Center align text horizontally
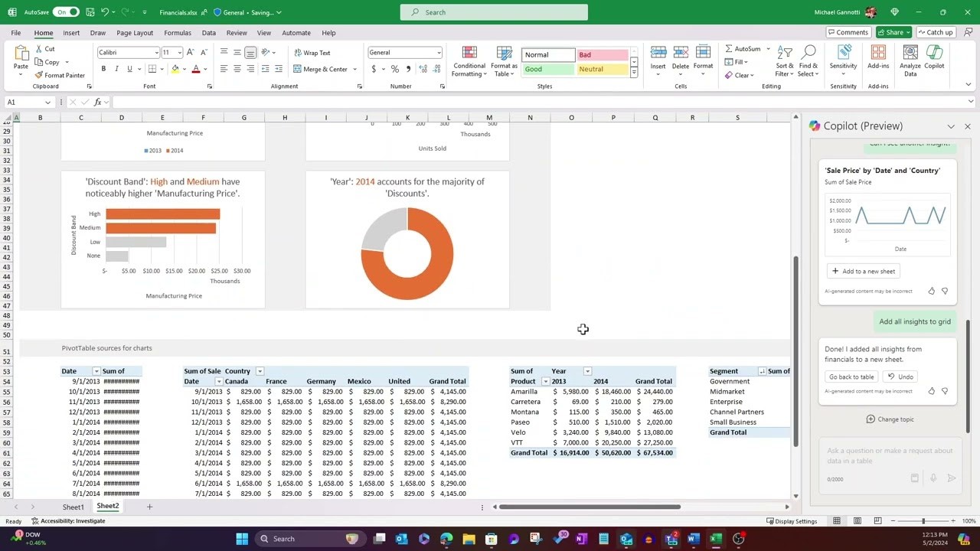The width and height of the screenshot is (980, 551). 237,69
